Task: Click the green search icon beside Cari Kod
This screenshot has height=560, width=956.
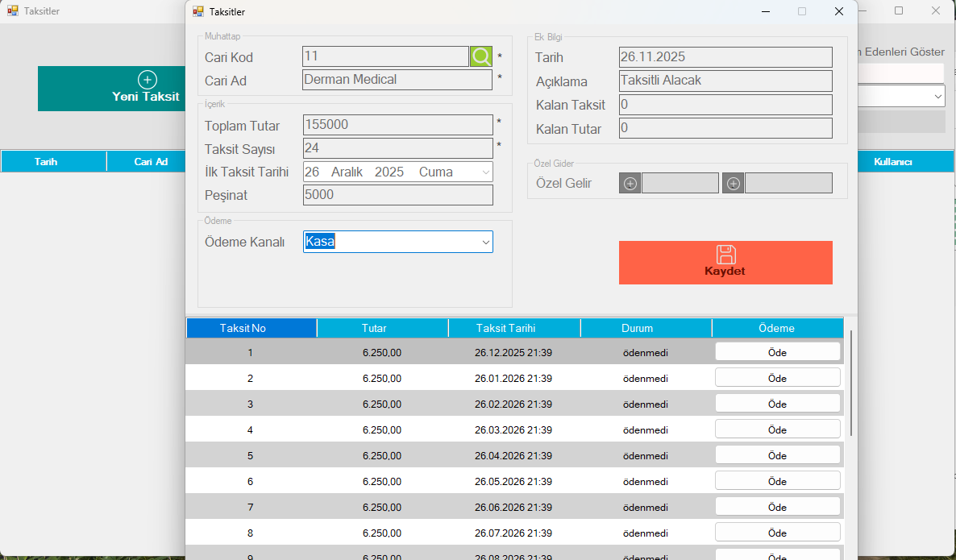Action: (481, 56)
